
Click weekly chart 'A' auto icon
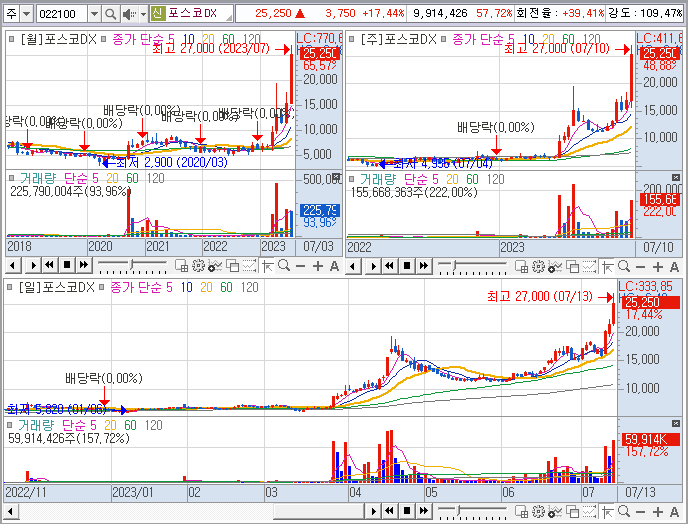(x=674, y=266)
